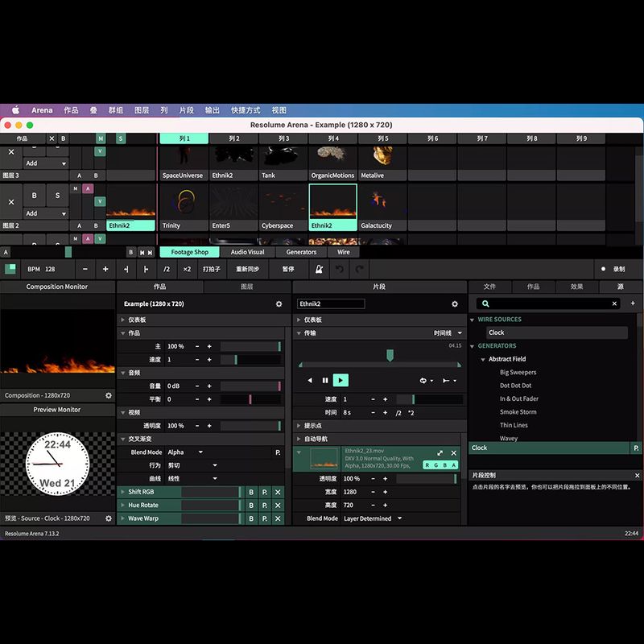644x644 pixels.
Task: Click the play forward button in the transport
Action: coord(341,380)
